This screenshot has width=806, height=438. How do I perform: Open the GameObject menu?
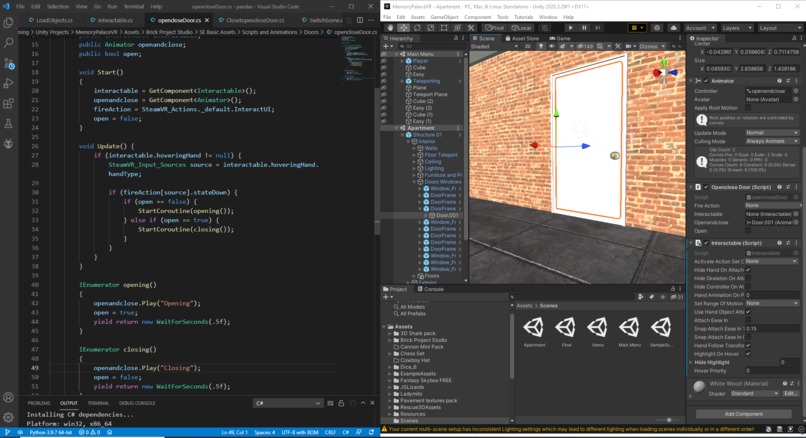pyautogui.click(x=446, y=17)
